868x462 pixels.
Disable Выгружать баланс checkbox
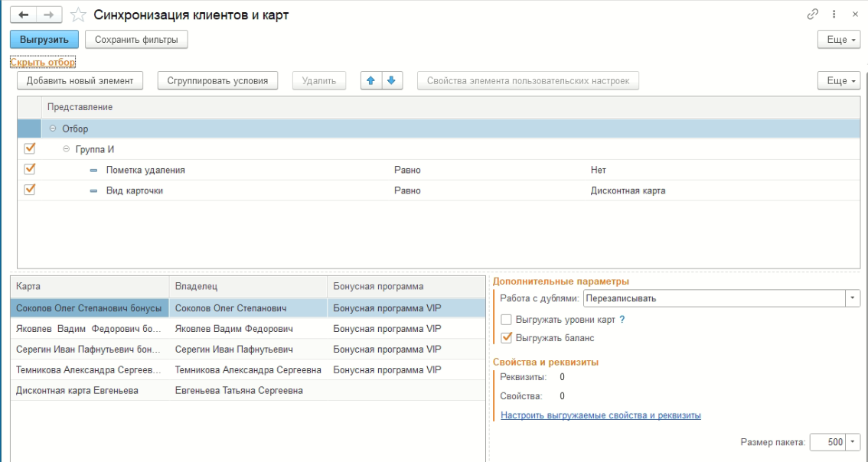click(x=506, y=337)
